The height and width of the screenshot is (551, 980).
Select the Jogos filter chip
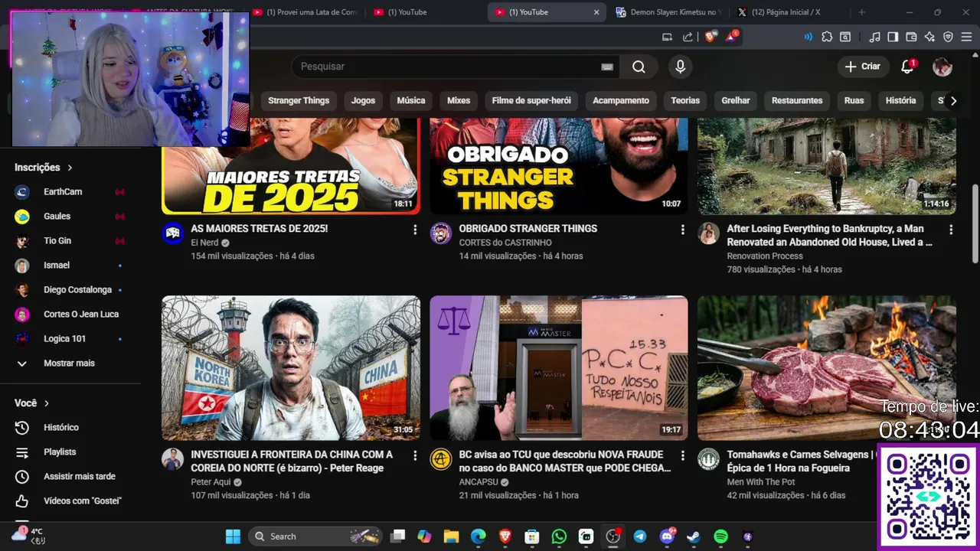[x=363, y=100]
